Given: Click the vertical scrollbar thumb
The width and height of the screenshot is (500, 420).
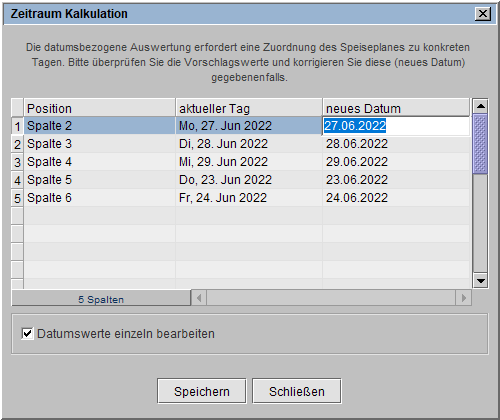Looking at the screenshot, I should (480, 144).
